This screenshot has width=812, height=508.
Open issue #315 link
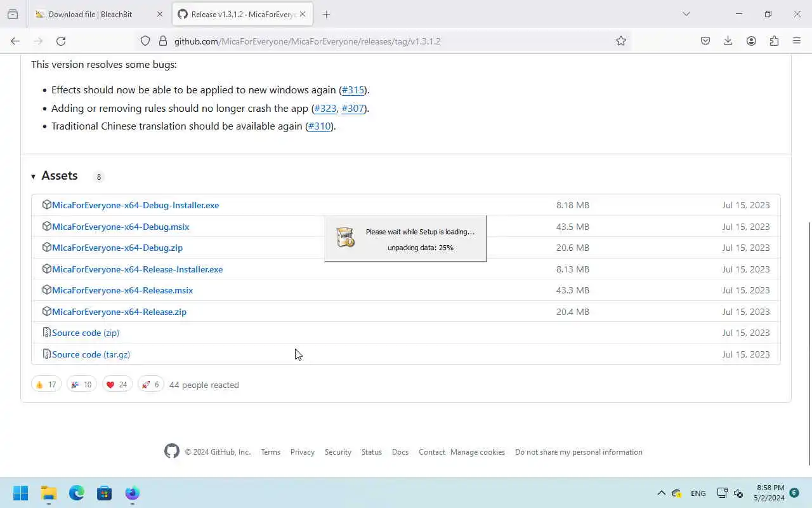coord(353,90)
